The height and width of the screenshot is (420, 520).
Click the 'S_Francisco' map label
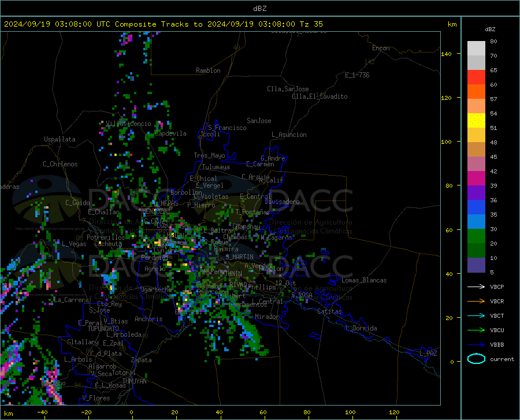coord(227,128)
